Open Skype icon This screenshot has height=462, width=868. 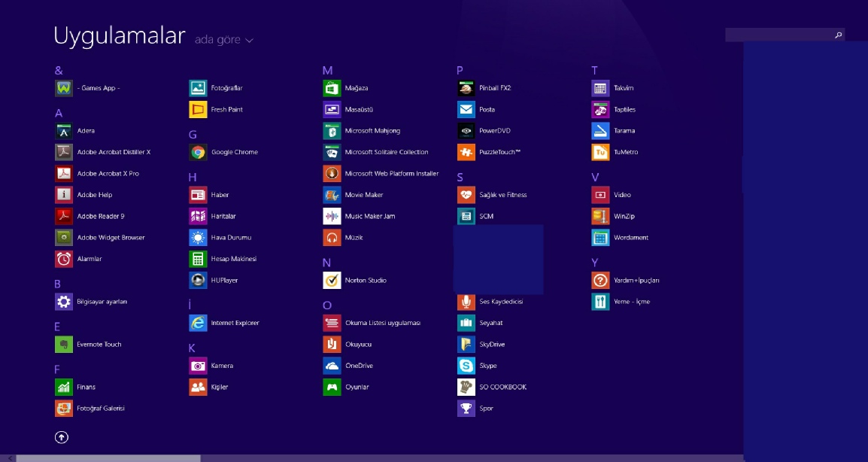click(466, 366)
